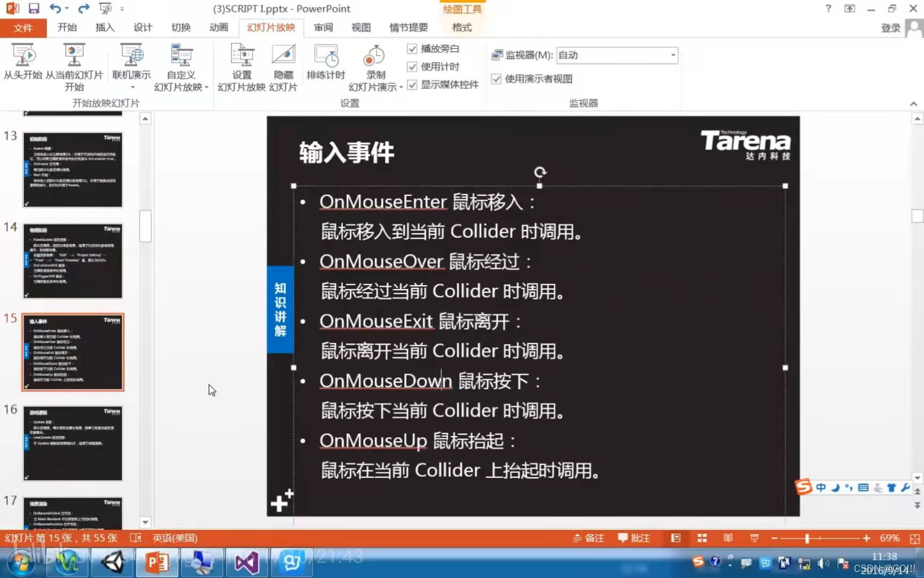Viewport: 924px width, 578px height.
Task: Disable 使用演示者视图 (Use Presenter View)
Action: pyautogui.click(x=496, y=79)
